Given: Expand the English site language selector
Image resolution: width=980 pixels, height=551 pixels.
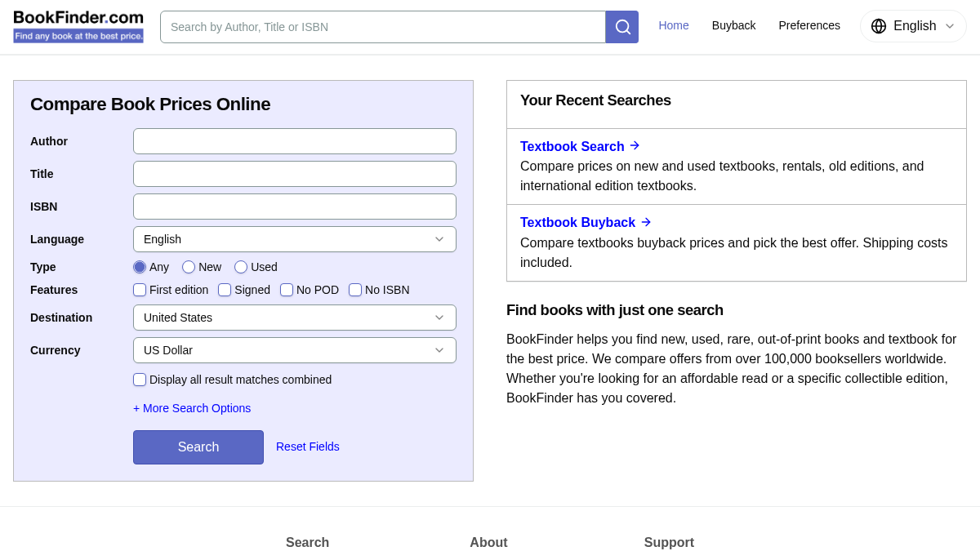Looking at the screenshot, I should click(x=913, y=26).
